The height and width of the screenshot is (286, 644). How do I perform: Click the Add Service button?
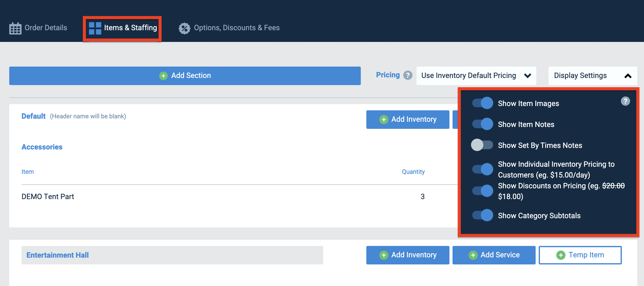pos(494,255)
